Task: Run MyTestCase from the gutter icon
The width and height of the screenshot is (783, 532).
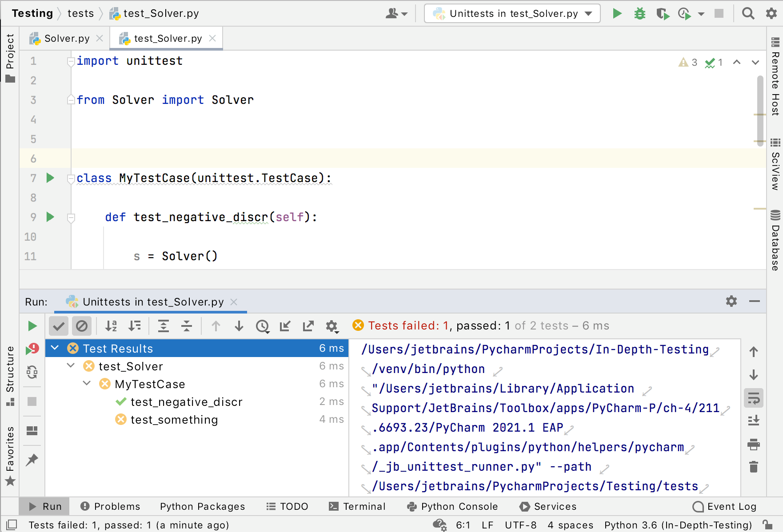Action: pyautogui.click(x=50, y=178)
